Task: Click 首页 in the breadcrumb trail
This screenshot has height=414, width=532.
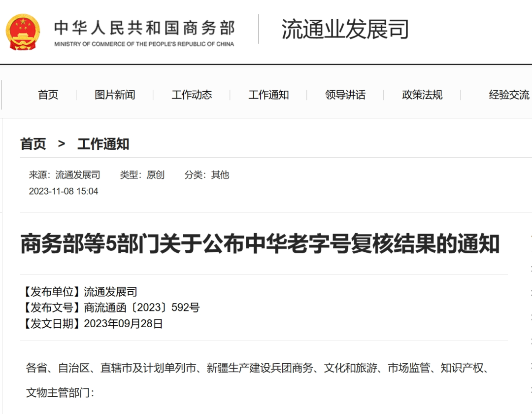Action: coord(33,144)
